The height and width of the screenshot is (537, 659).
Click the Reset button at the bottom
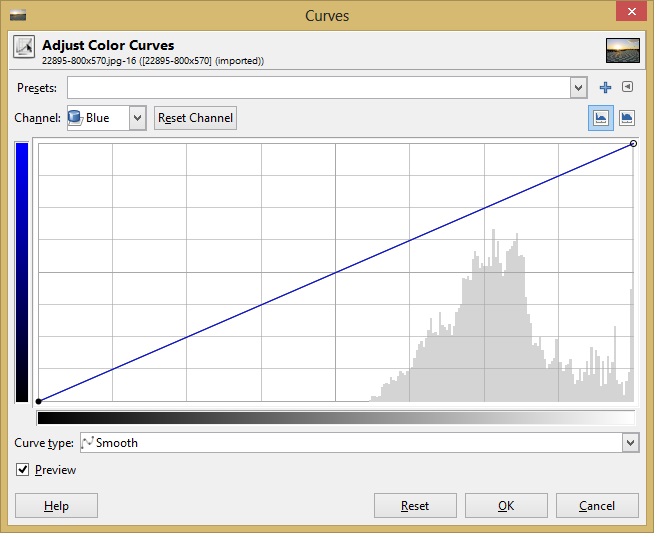(415, 506)
